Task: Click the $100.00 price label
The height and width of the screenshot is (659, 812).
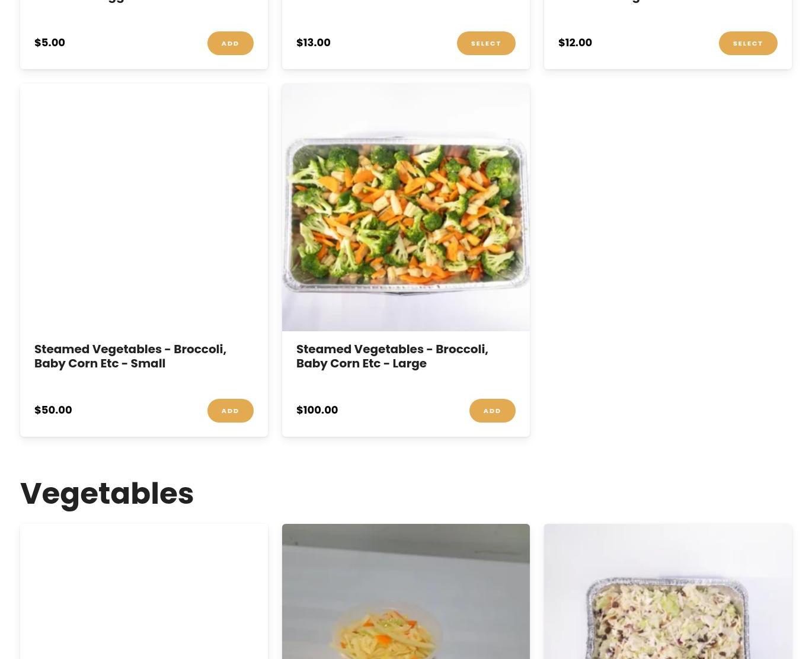Action: click(317, 410)
